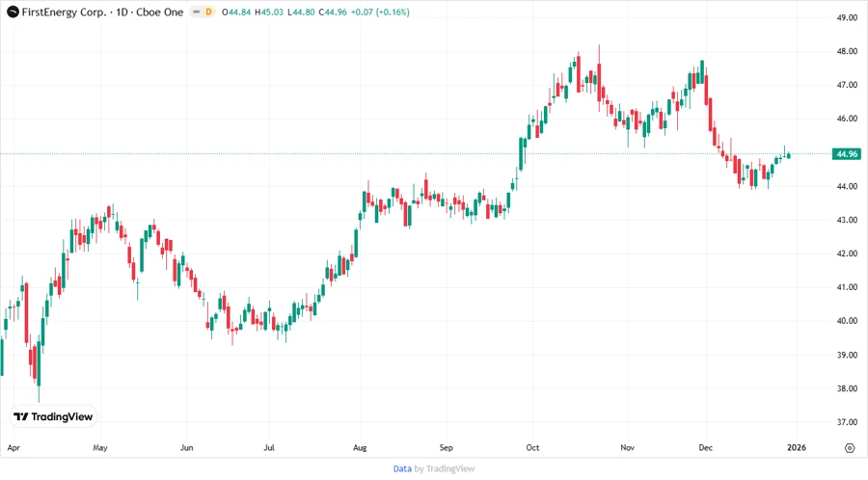868x480 pixels.
Task: Click the Sep label on time axis
Action: [x=447, y=448]
